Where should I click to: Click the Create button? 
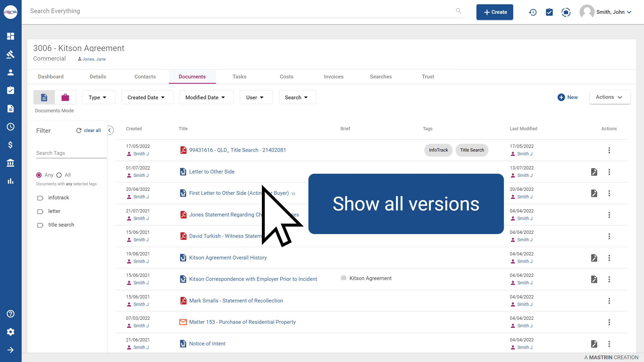(494, 12)
